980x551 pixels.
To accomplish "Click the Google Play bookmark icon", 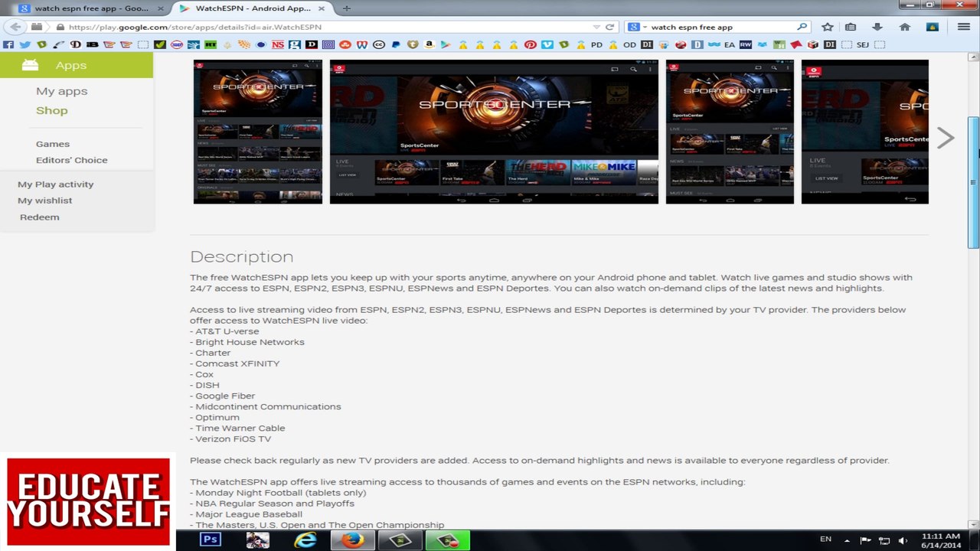I will coord(446,44).
